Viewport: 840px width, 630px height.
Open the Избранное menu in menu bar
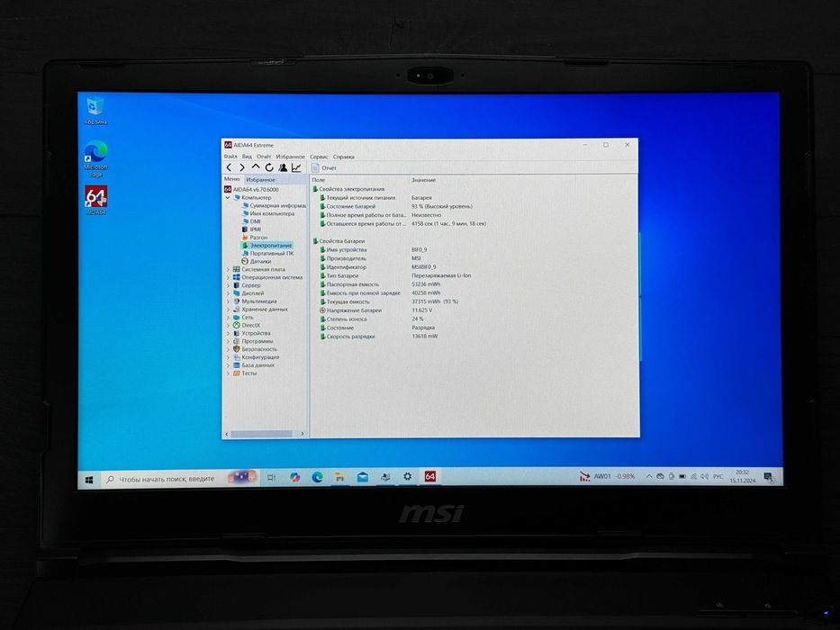(291, 157)
